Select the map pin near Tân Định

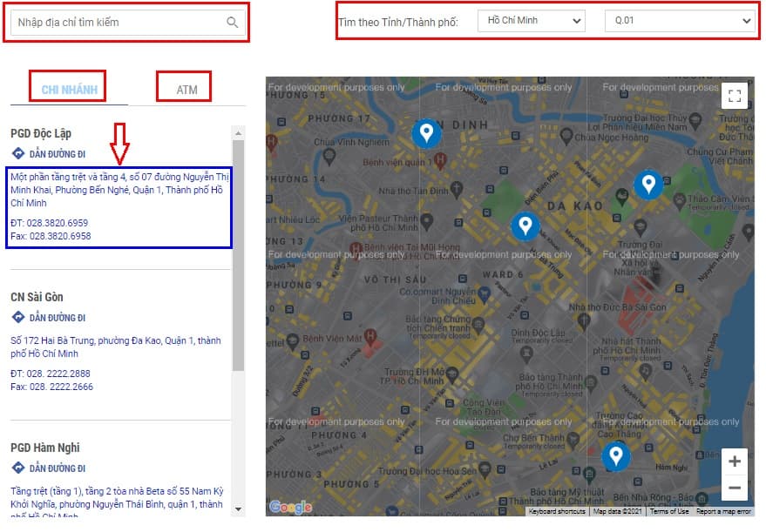click(426, 132)
